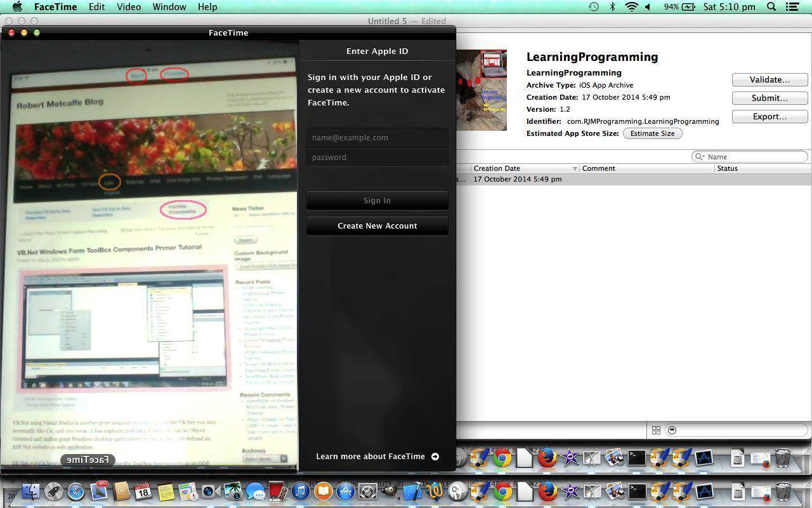Open Safari compass icon in Dock
Screen dimensions: 812x508
75,491
